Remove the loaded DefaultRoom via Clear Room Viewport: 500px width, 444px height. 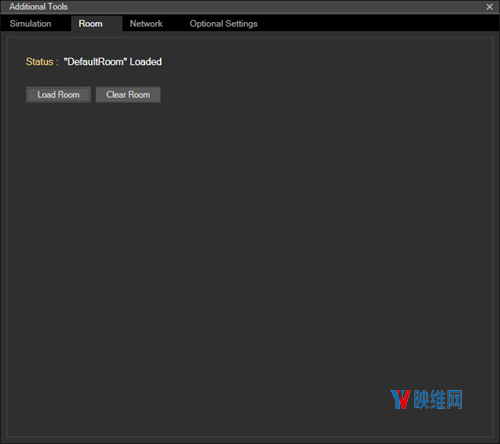[128, 95]
